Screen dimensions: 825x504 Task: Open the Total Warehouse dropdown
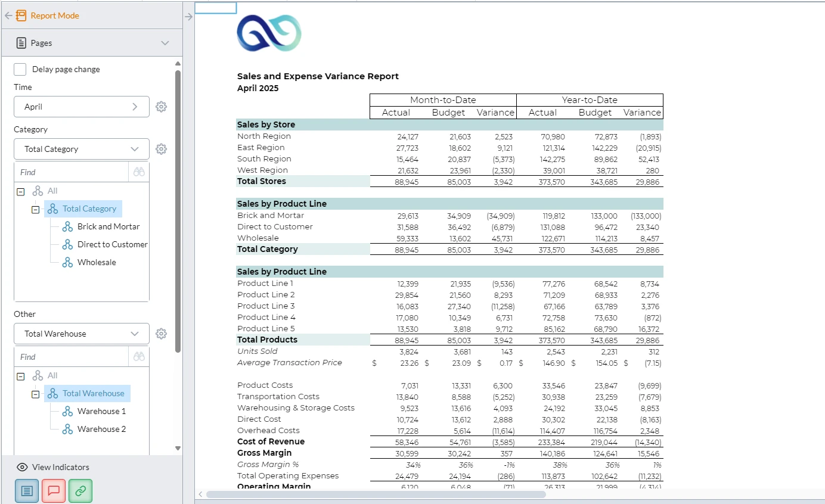pos(82,334)
